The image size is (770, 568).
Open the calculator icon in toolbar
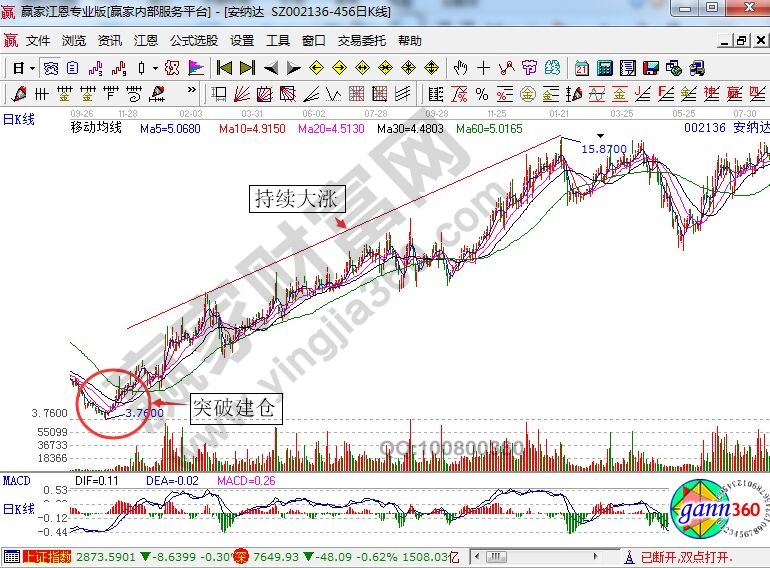(x=604, y=68)
